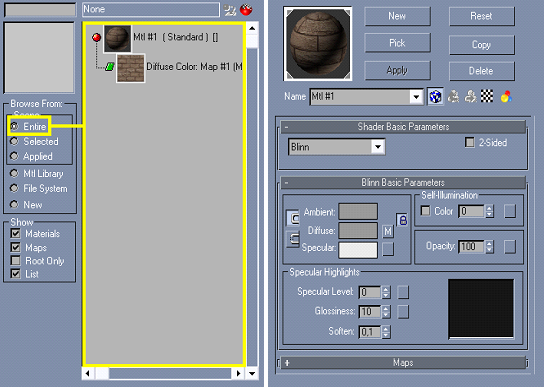544x387 pixels.
Task: Select the New radio button
Action: [x=14, y=204]
